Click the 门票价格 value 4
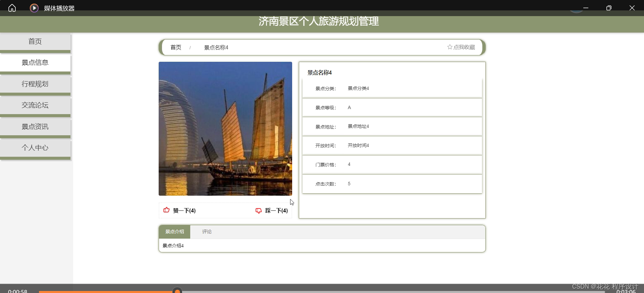The height and width of the screenshot is (293, 644). pos(349,164)
